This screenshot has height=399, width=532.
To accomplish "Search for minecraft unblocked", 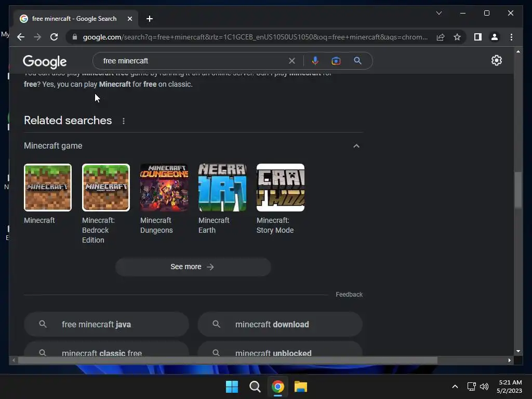I will pos(280,350).
